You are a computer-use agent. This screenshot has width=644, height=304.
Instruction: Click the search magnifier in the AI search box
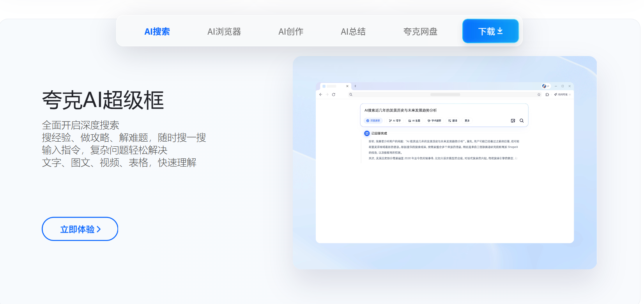coord(522,121)
